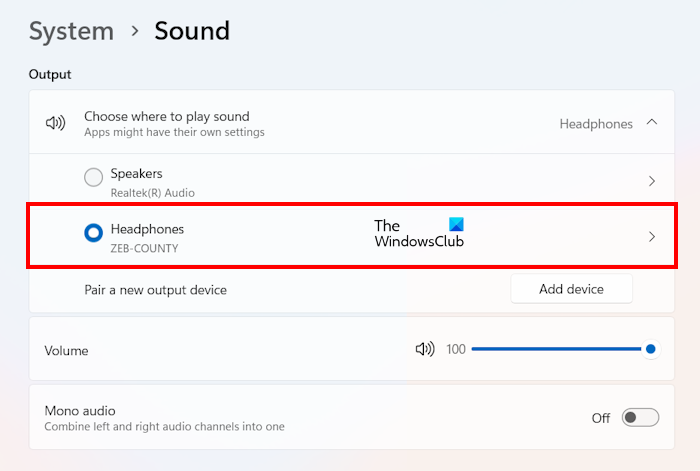Image resolution: width=700 pixels, height=471 pixels.
Task: Open Speakers properties with right chevron
Action: (x=652, y=181)
